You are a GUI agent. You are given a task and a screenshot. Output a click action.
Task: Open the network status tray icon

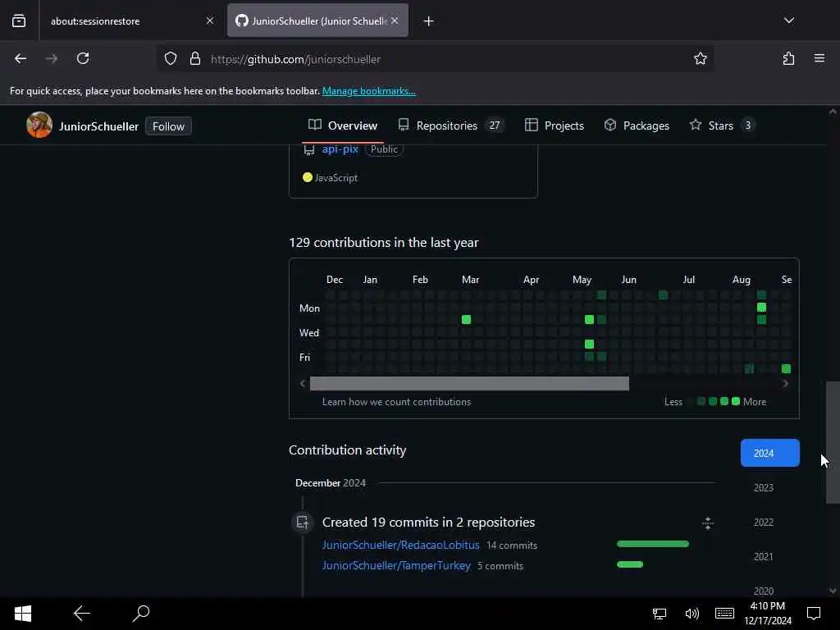coord(660,614)
